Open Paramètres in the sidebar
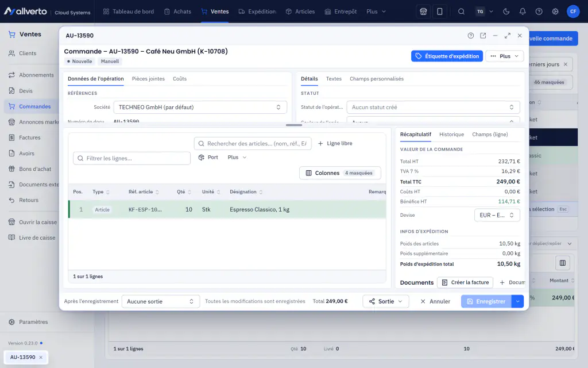 pyautogui.click(x=33, y=322)
